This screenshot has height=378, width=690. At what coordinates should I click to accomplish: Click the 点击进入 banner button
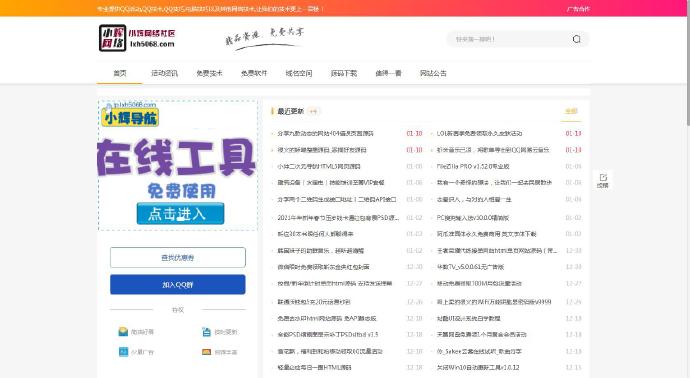pyautogui.click(x=180, y=213)
